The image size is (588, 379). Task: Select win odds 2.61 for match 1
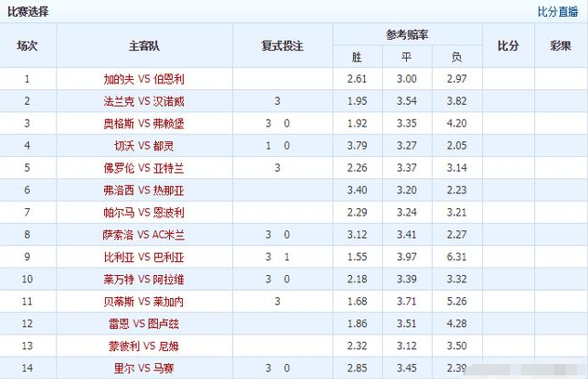[357, 79]
